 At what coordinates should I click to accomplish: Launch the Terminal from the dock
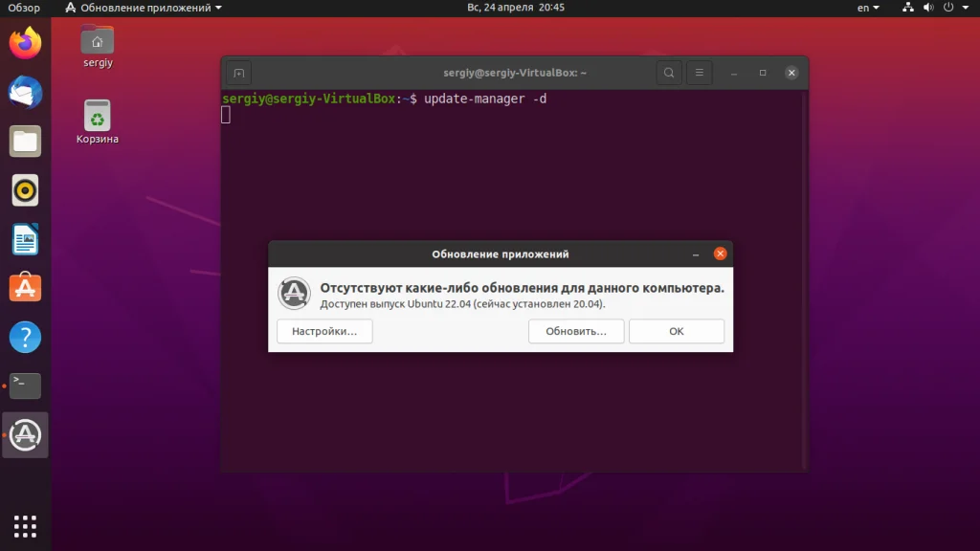[24, 386]
